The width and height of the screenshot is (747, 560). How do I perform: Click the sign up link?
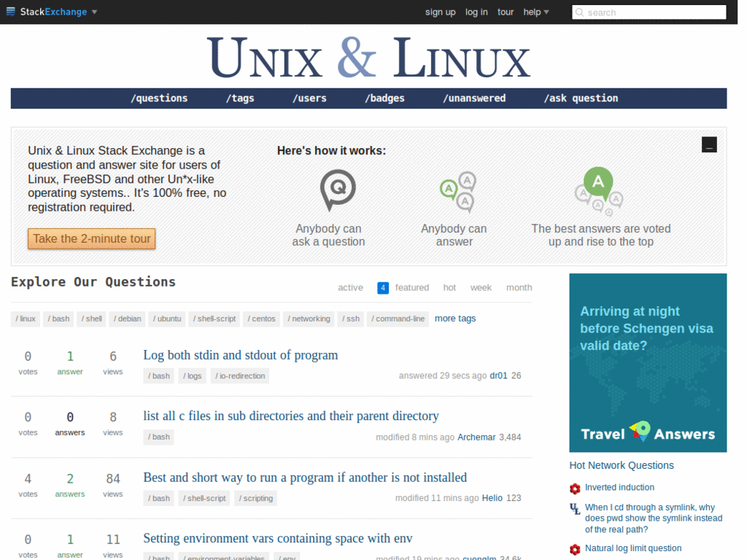click(x=440, y=12)
